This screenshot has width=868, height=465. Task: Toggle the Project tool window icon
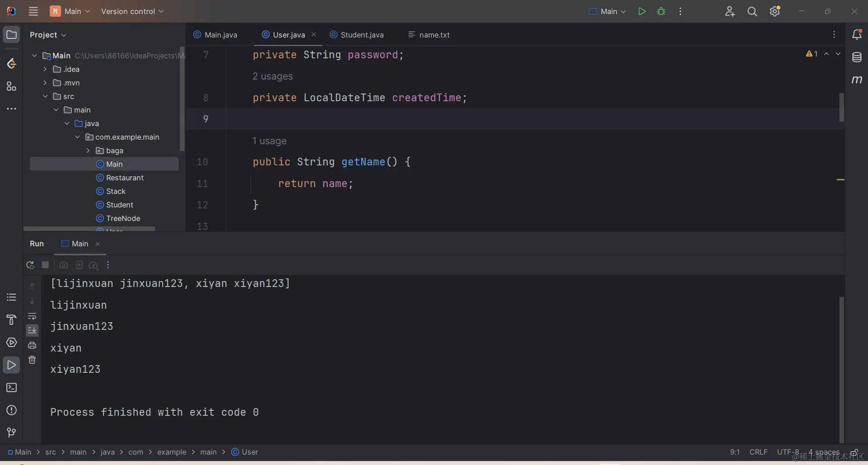(x=12, y=35)
